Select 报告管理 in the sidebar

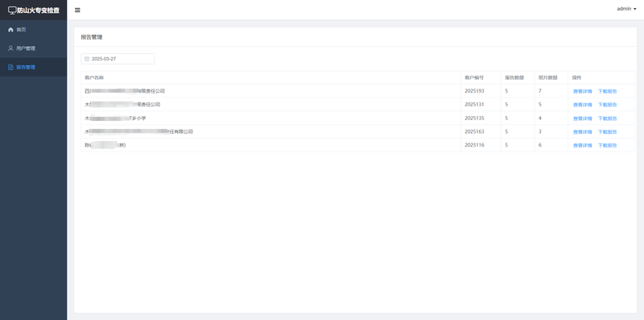click(x=33, y=67)
